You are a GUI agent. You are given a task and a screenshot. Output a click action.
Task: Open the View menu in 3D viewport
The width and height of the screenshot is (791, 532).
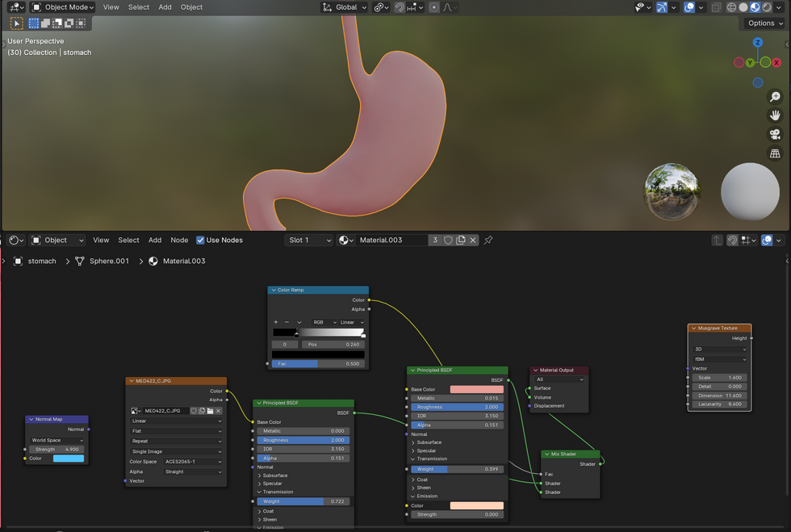tap(111, 7)
